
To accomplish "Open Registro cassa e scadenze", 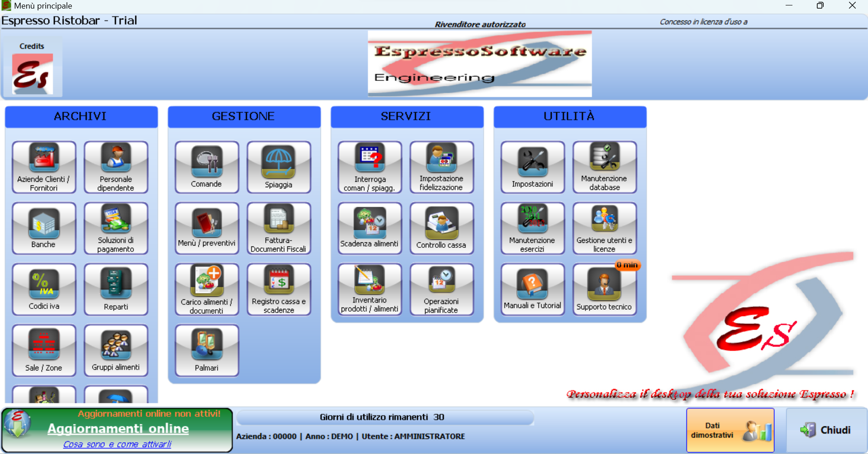I will pyautogui.click(x=279, y=289).
